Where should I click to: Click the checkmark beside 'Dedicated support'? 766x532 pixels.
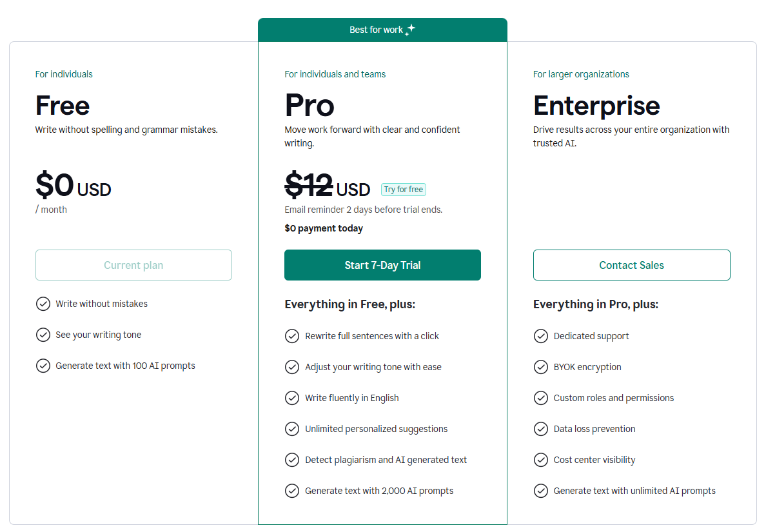(541, 335)
